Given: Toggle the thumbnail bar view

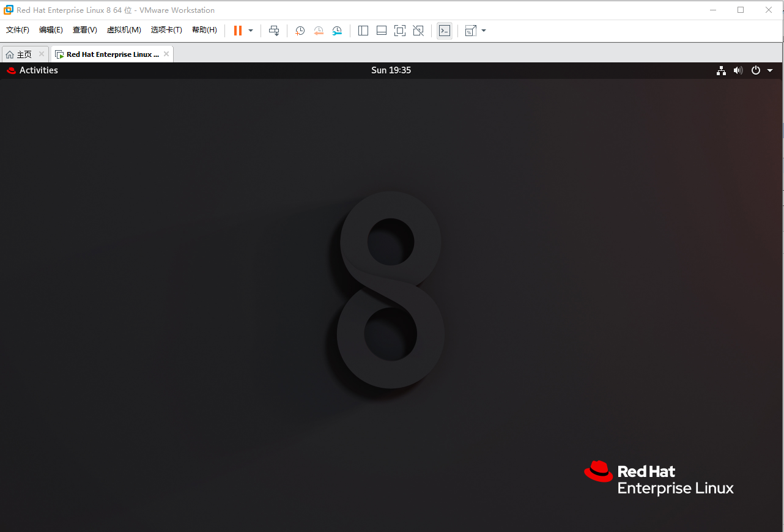Looking at the screenshot, I should click(x=382, y=31).
